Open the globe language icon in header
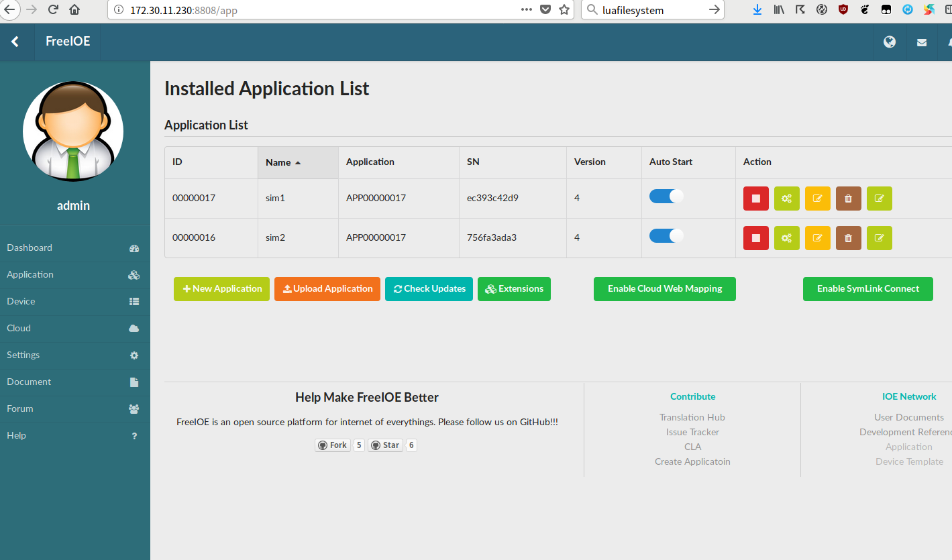Screen dimensions: 952x560 click(890, 42)
